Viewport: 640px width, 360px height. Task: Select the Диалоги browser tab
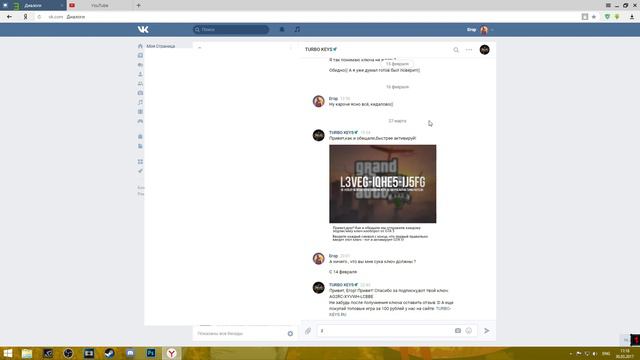(33, 5)
